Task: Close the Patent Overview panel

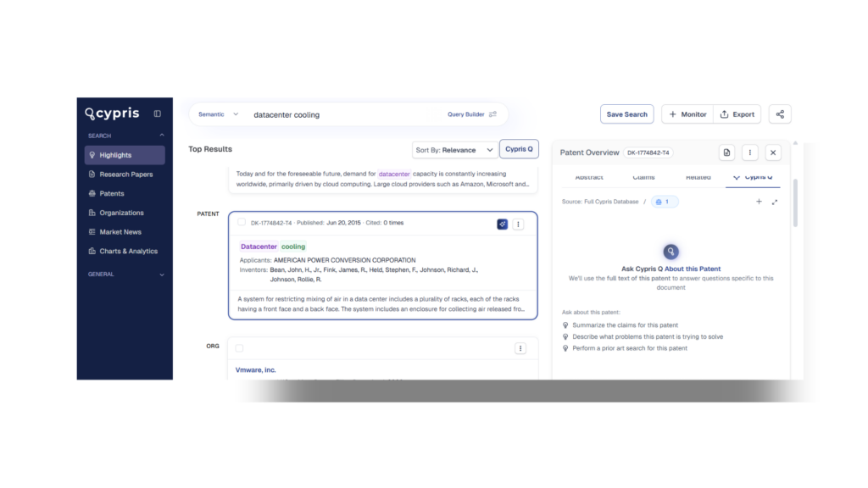Action: [x=773, y=152]
